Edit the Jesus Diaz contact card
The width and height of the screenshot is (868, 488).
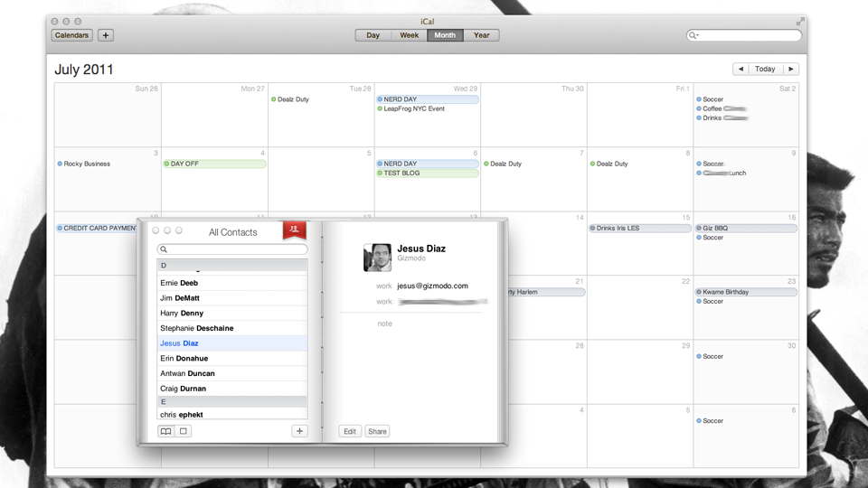tap(350, 431)
